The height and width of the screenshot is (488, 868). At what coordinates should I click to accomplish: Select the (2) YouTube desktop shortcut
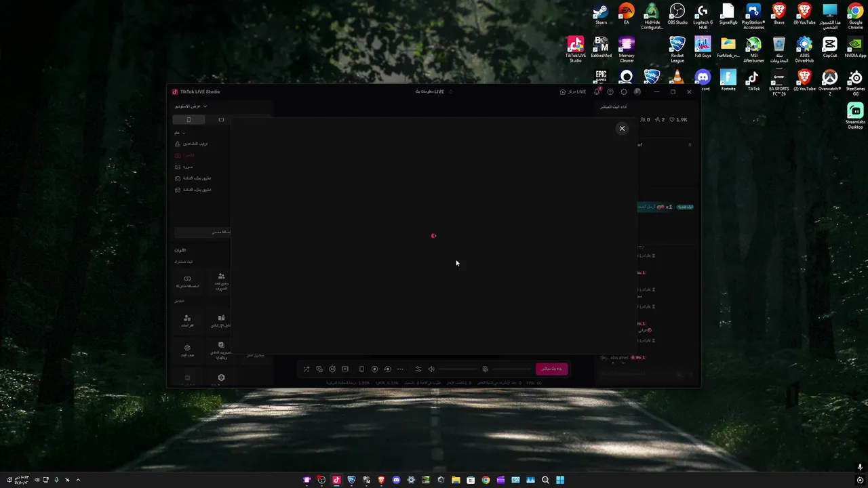pyautogui.click(x=804, y=80)
